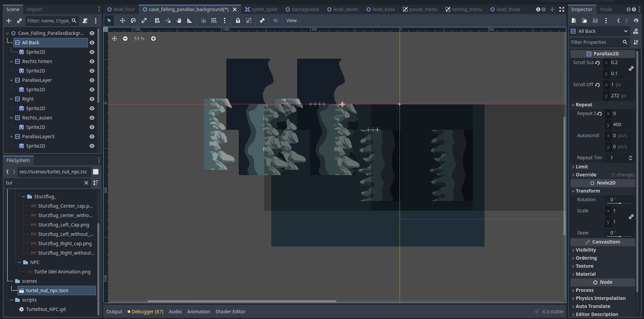Adjust the Rotation slider

[620, 203]
